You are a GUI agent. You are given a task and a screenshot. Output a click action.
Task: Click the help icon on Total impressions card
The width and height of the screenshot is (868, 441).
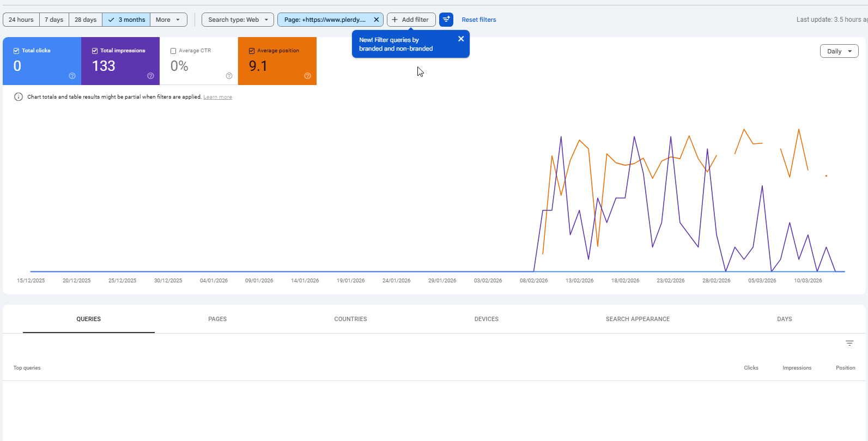[x=150, y=76]
